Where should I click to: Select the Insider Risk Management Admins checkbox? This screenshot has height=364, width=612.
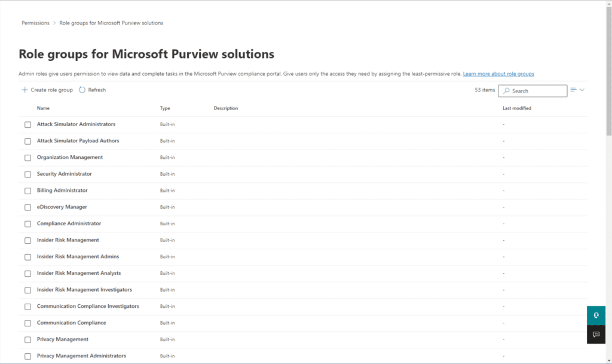27,257
